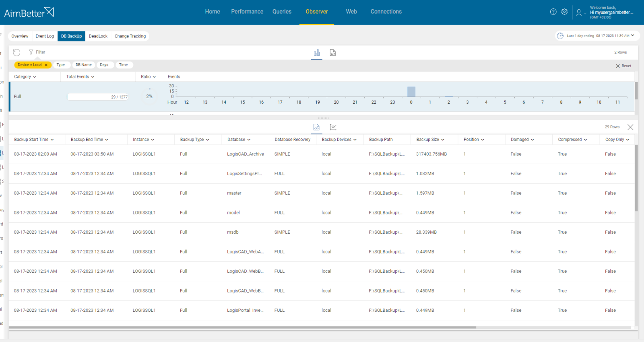
Task: Click the hour 0 bar in Events chart
Action: (411, 92)
